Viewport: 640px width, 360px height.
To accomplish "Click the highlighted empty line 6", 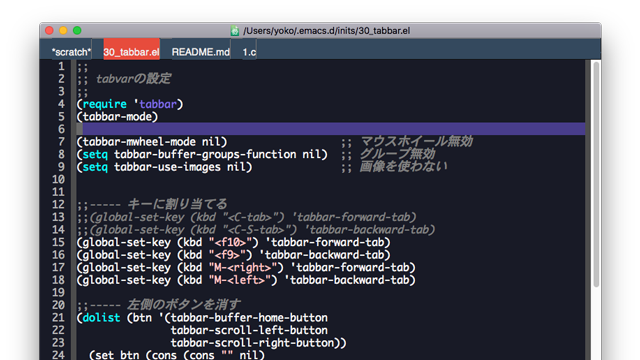I will click(x=331, y=129).
